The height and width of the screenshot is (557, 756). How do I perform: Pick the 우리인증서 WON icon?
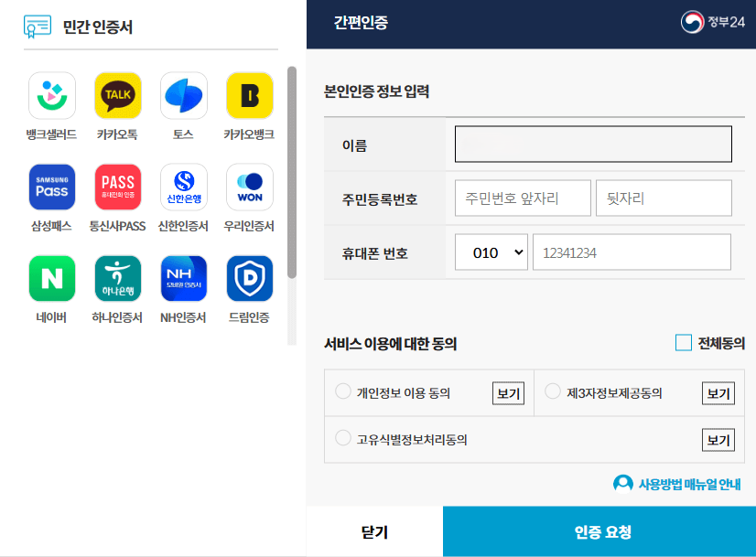[250, 187]
